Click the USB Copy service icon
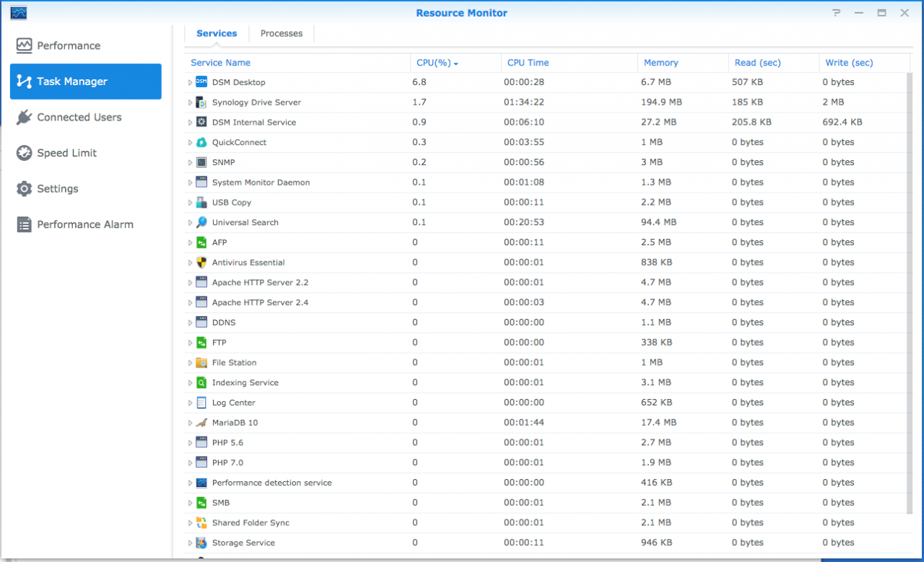This screenshot has height=562, width=924. pos(201,202)
